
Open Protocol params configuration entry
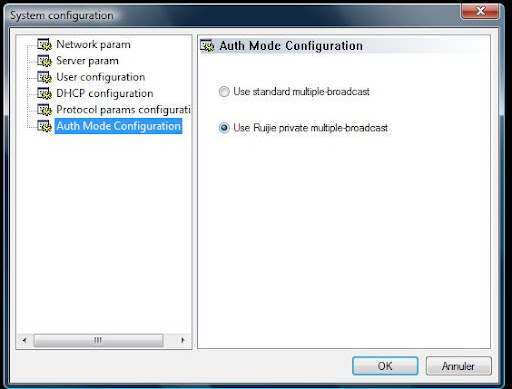pos(123,110)
